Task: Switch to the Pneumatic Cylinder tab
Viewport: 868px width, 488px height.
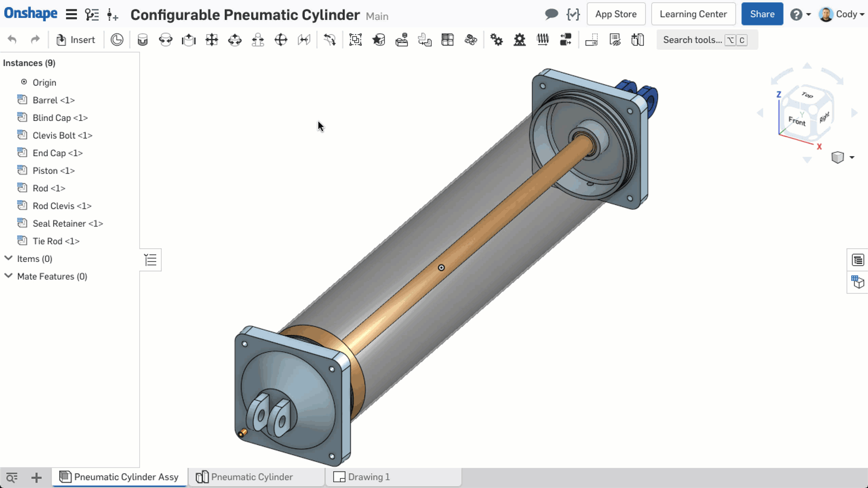Action: pyautogui.click(x=252, y=477)
